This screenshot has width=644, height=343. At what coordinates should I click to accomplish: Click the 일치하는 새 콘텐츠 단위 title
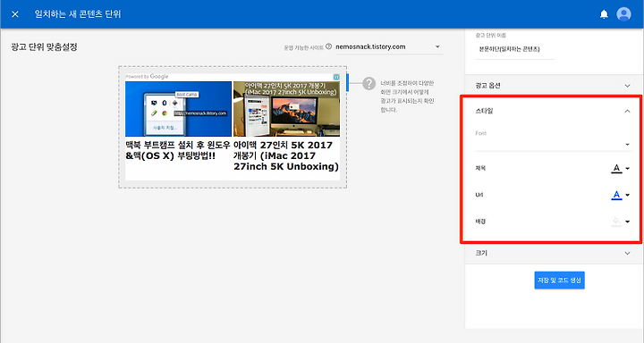pyautogui.click(x=78, y=14)
